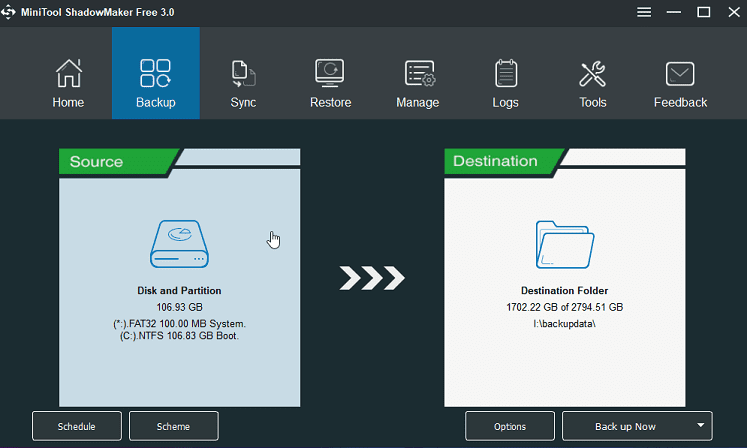Open the Sync files icon
This screenshot has width=747, height=448.
(x=243, y=73)
